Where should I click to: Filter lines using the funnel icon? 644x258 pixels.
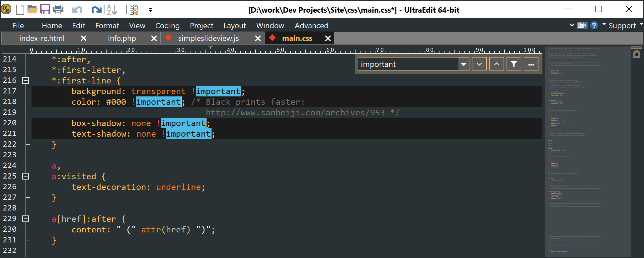[x=514, y=64]
